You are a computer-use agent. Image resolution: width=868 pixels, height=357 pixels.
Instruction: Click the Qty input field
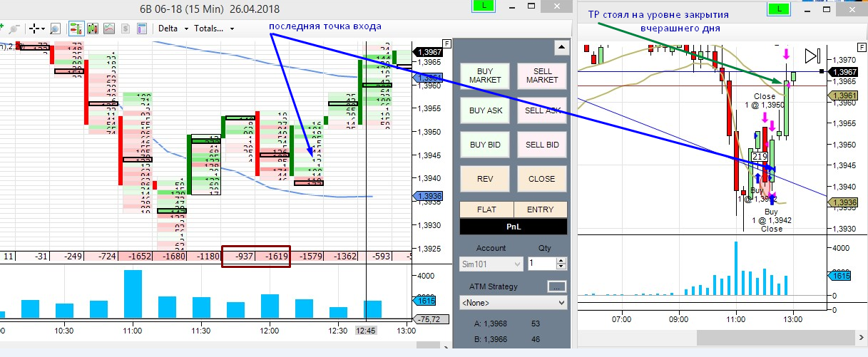click(x=543, y=264)
